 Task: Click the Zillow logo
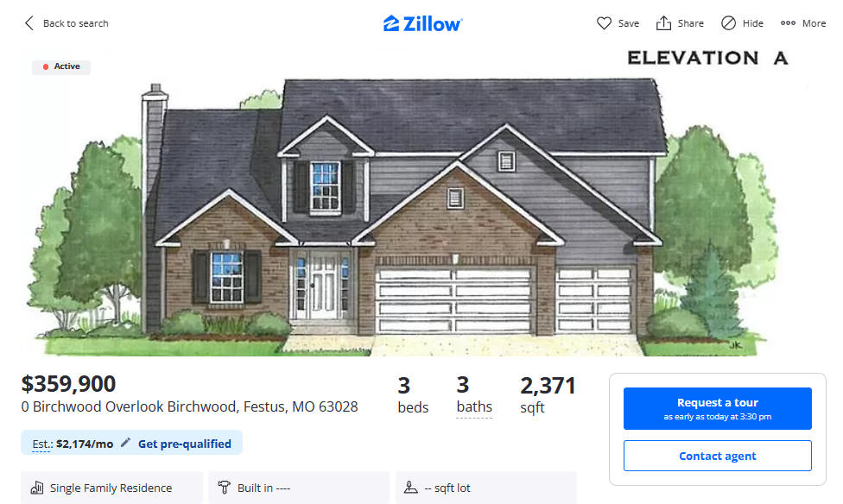tap(422, 23)
